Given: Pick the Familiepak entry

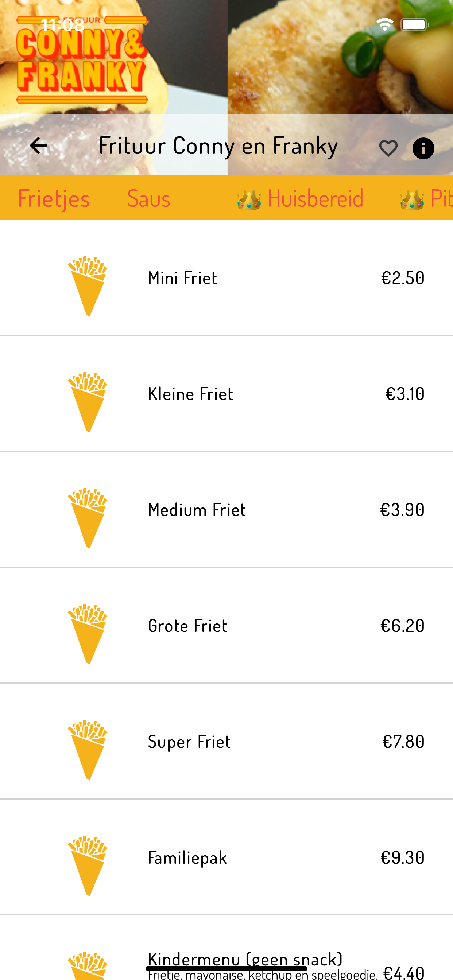Looking at the screenshot, I should [x=226, y=857].
